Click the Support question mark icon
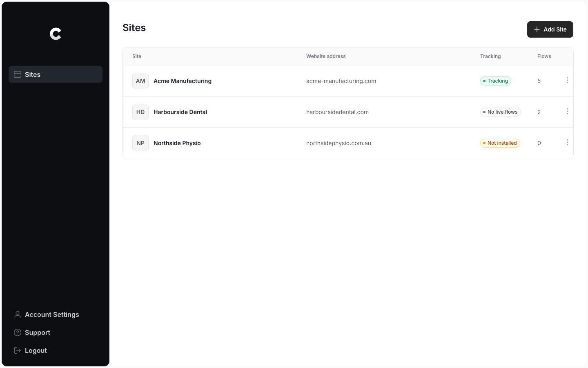588x368 pixels. [x=18, y=332]
